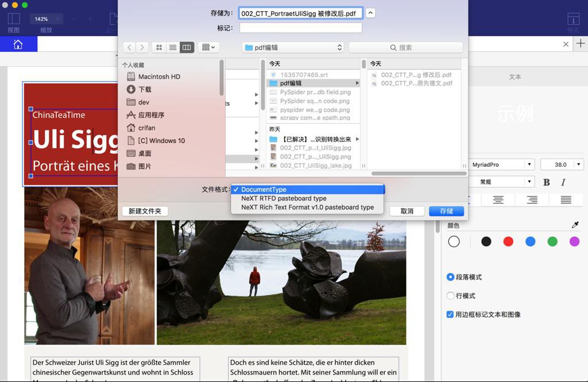Open the 142% zoom dropdown
The height and width of the screenshot is (382, 588).
(46, 19)
